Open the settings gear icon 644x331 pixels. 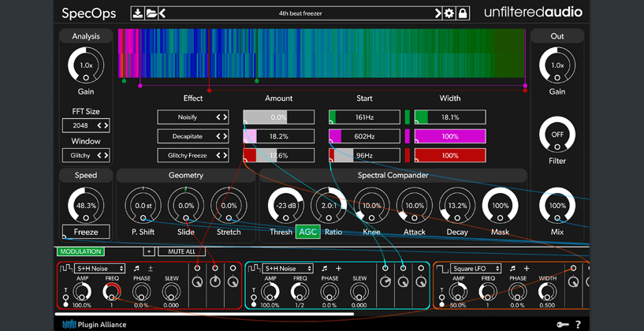pyautogui.click(x=449, y=13)
